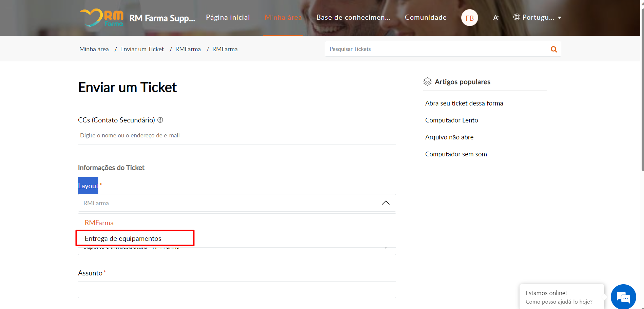The height and width of the screenshot is (309, 644).
Task: Click the Assunto text field
Action: click(237, 290)
